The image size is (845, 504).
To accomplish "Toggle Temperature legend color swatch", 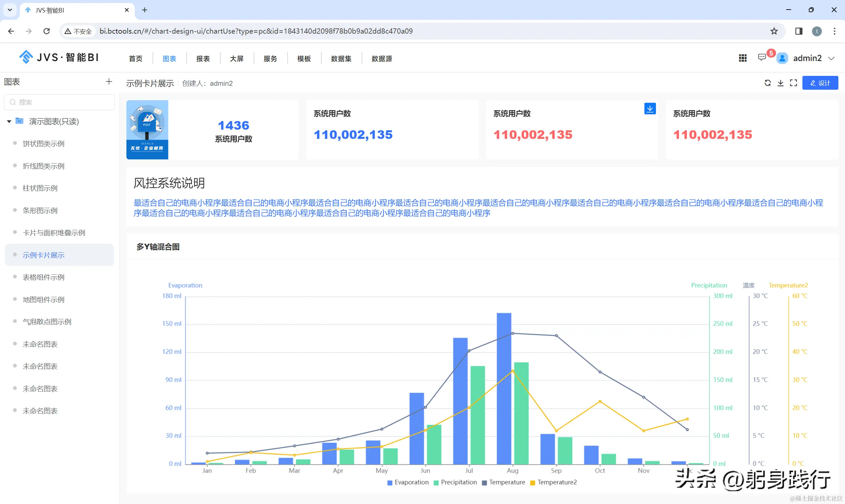I will coord(484,483).
